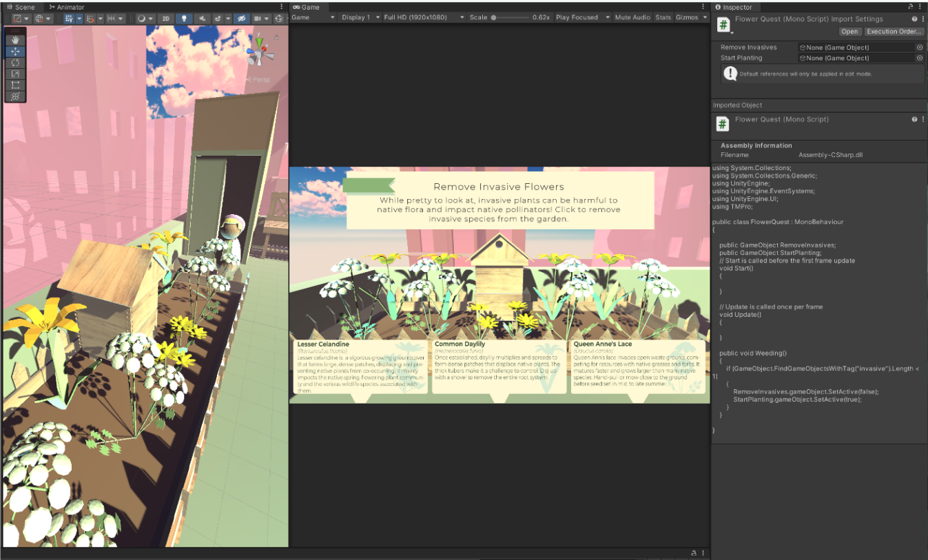
Task: Click the Open script button
Action: 849,32
